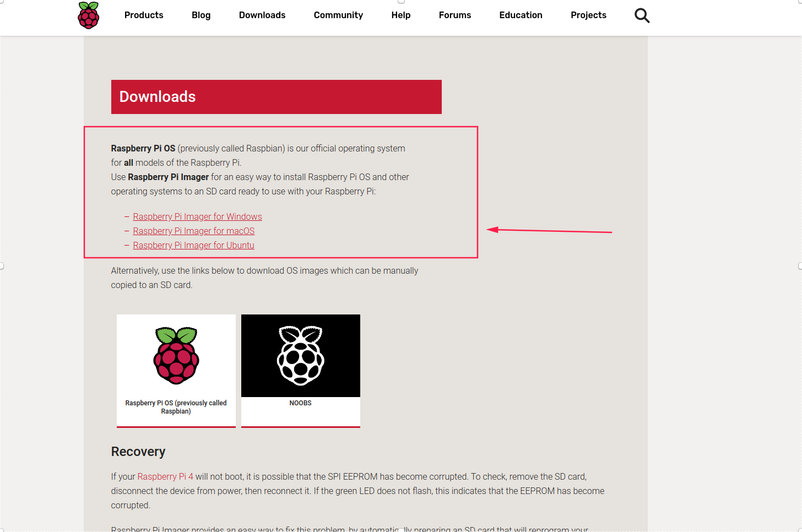Navigate to the Community section
Screen dimensions: 802x532
(338, 15)
